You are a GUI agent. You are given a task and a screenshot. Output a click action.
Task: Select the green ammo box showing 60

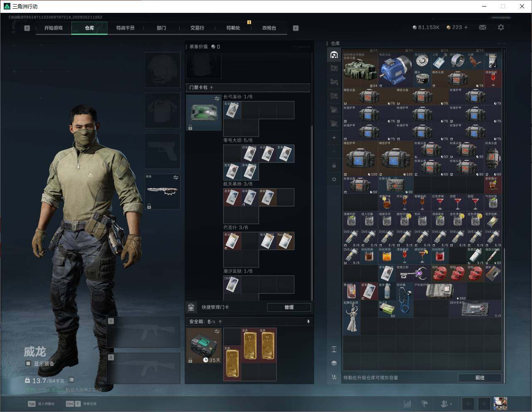click(x=387, y=309)
